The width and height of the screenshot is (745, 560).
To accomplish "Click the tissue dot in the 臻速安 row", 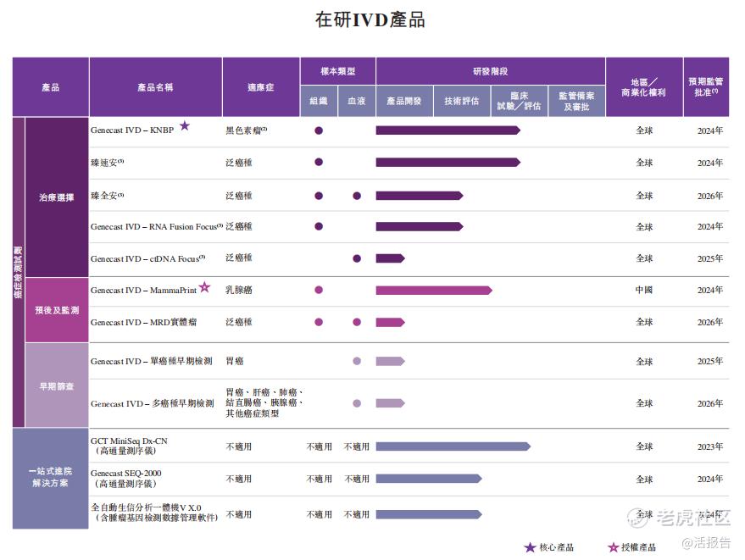I will click(x=319, y=162).
